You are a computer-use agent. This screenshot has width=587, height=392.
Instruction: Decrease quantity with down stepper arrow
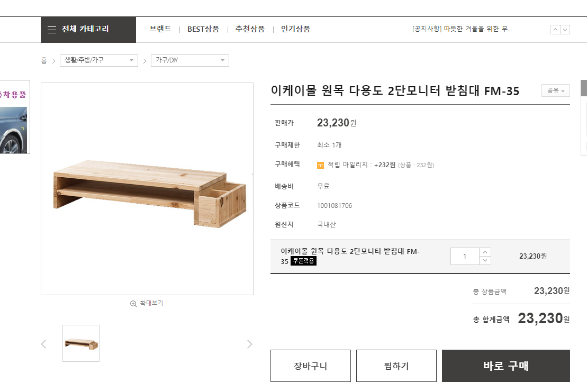pos(485,260)
